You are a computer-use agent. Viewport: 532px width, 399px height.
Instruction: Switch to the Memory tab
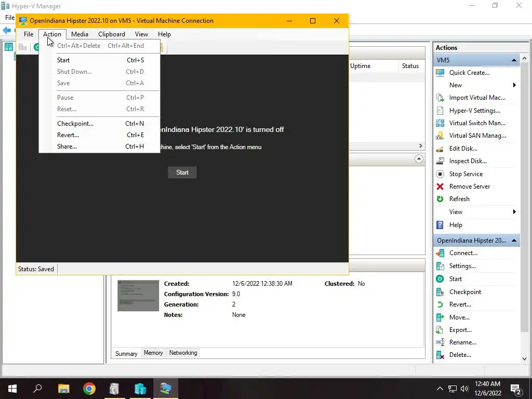point(153,353)
